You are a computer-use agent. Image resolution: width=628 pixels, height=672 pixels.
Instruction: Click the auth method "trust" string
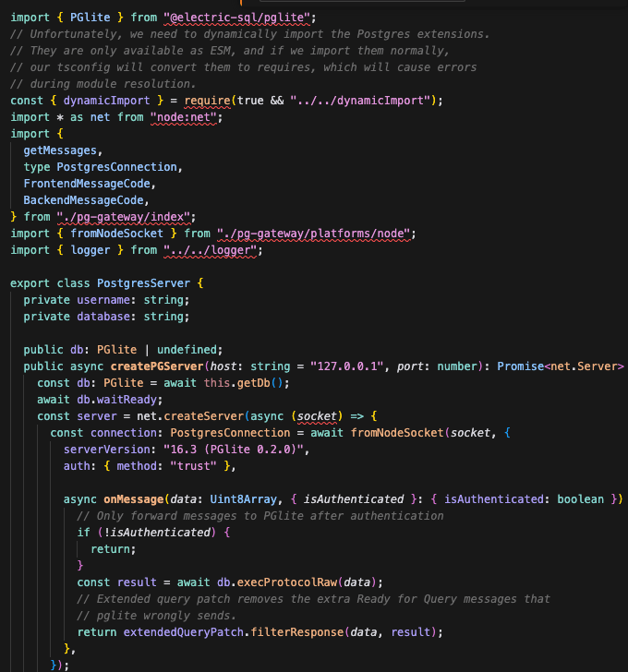pyautogui.click(x=193, y=466)
